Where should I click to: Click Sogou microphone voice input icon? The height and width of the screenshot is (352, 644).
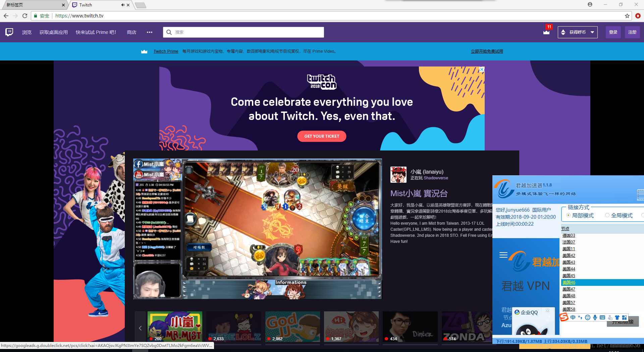[x=595, y=317]
